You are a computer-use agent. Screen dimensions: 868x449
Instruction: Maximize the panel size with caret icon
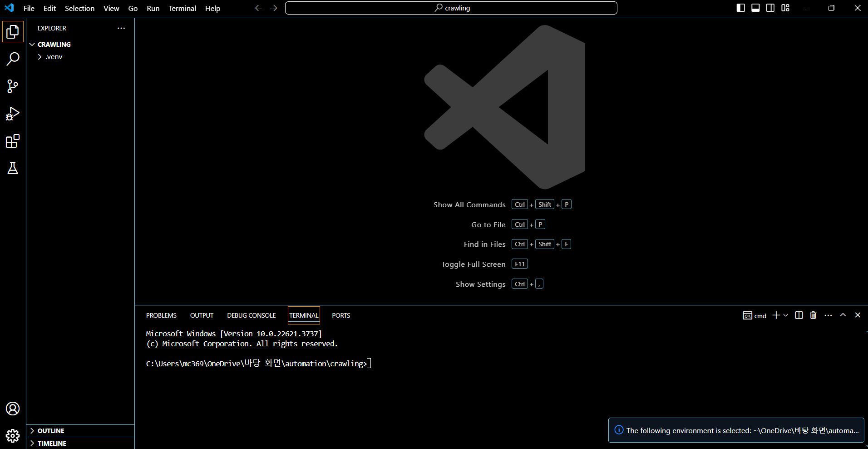843,315
